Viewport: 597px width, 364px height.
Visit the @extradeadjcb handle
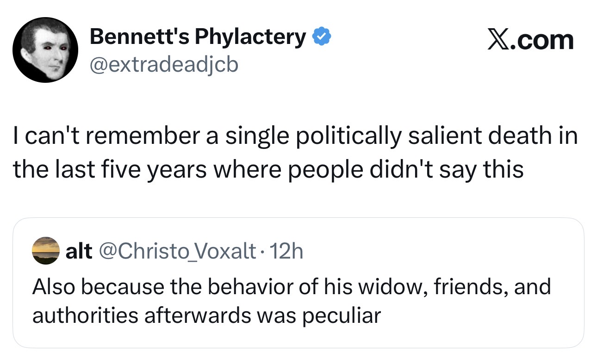coord(163,65)
